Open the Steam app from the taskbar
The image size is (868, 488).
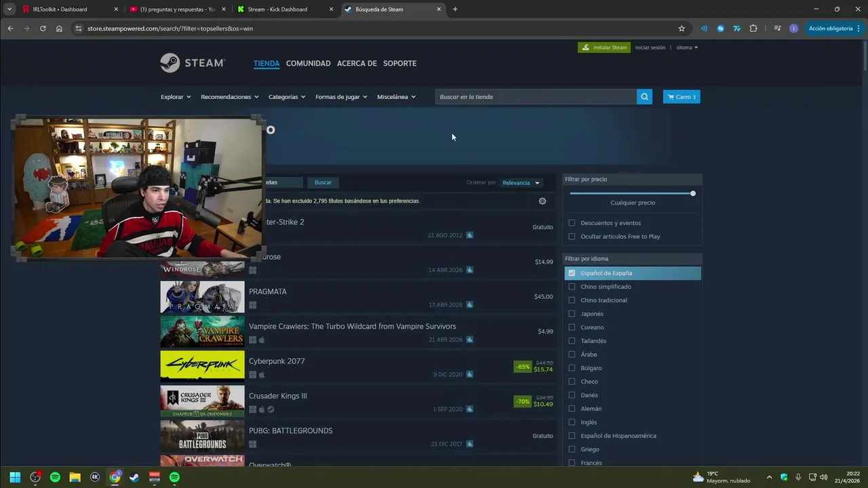click(135, 477)
